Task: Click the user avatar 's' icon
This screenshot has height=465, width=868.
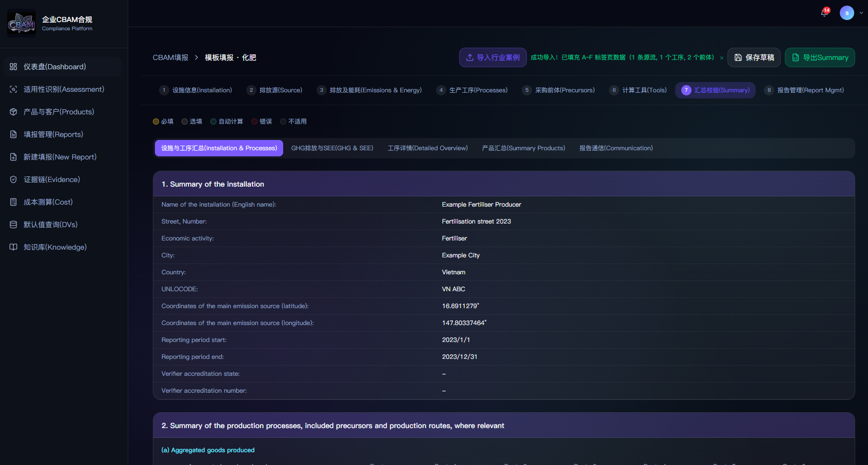Action: pos(847,13)
